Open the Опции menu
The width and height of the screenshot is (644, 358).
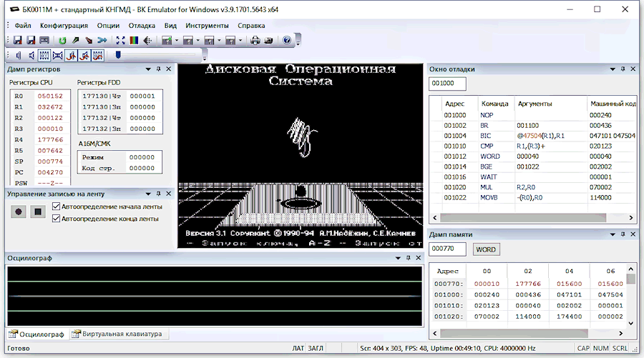[109, 26]
